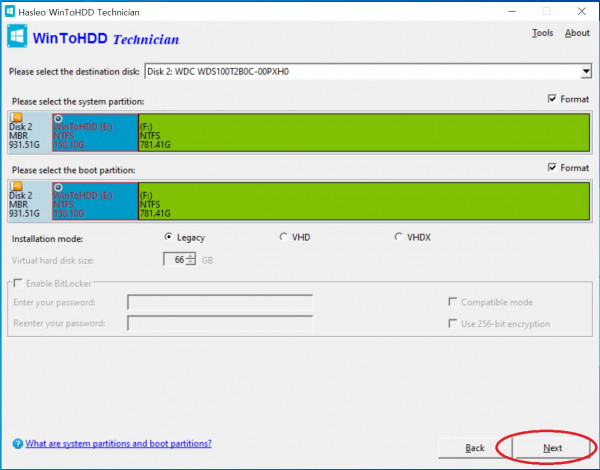Click the title bar application icon
Viewport: 600px width, 470px height.
tap(10, 11)
